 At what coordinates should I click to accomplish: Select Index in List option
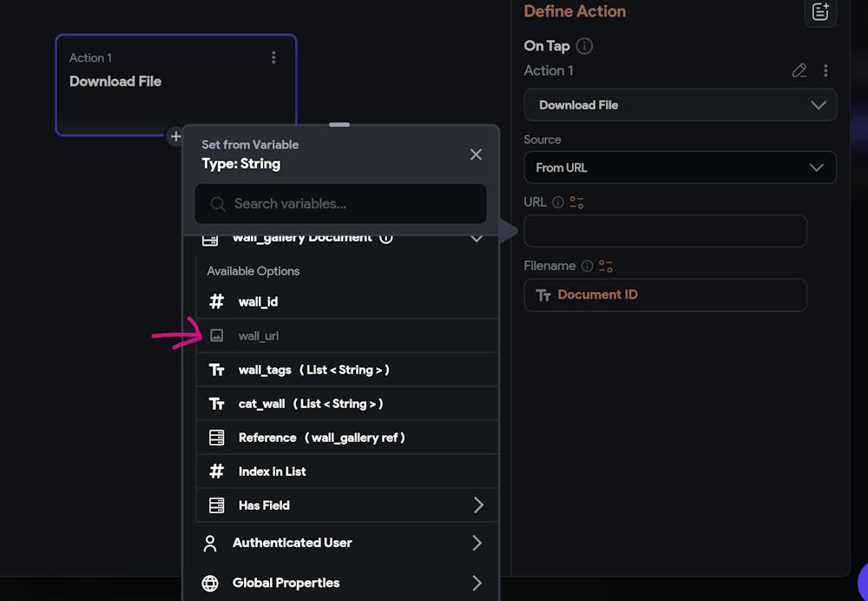pyautogui.click(x=272, y=472)
